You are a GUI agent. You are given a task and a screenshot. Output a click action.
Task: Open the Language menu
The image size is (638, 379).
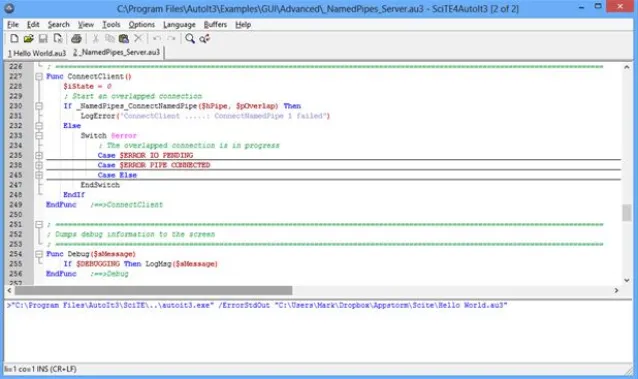tap(179, 24)
